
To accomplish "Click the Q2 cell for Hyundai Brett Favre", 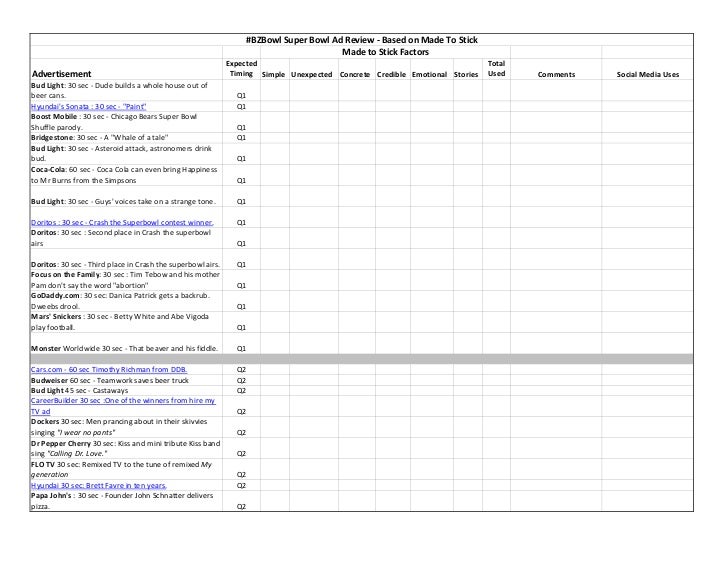I will point(241,485).
